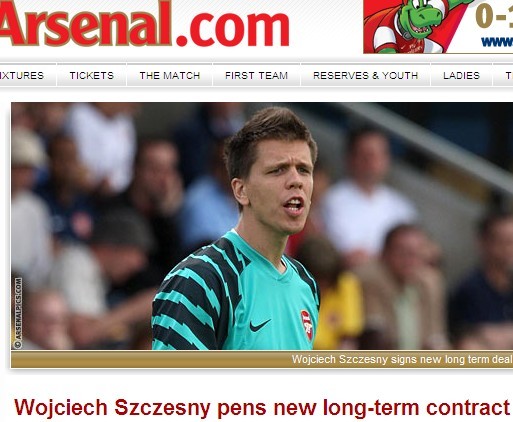
Task: Open Reserves & Youth section
Action: coord(366,76)
